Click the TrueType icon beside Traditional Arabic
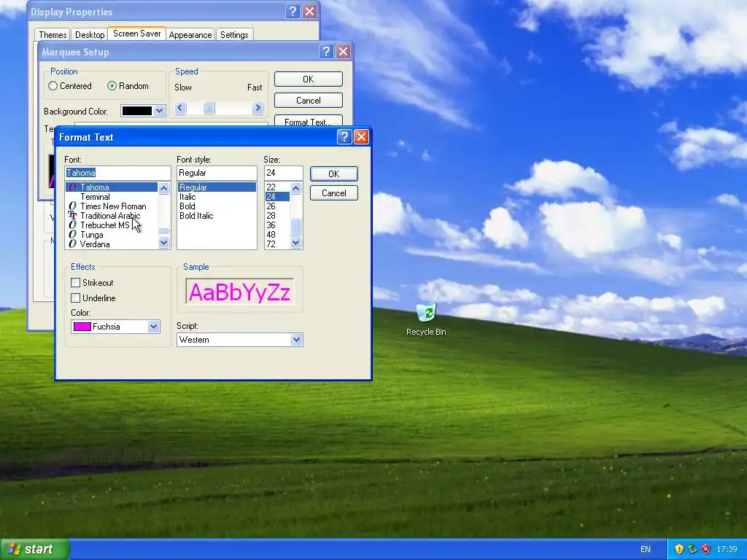The width and height of the screenshot is (747, 560). pos(72,216)
